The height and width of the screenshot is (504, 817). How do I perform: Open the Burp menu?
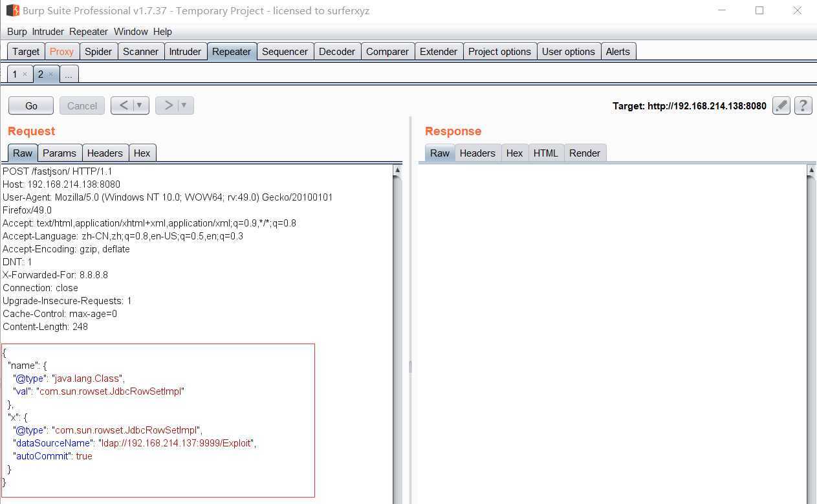pos(17,32)
